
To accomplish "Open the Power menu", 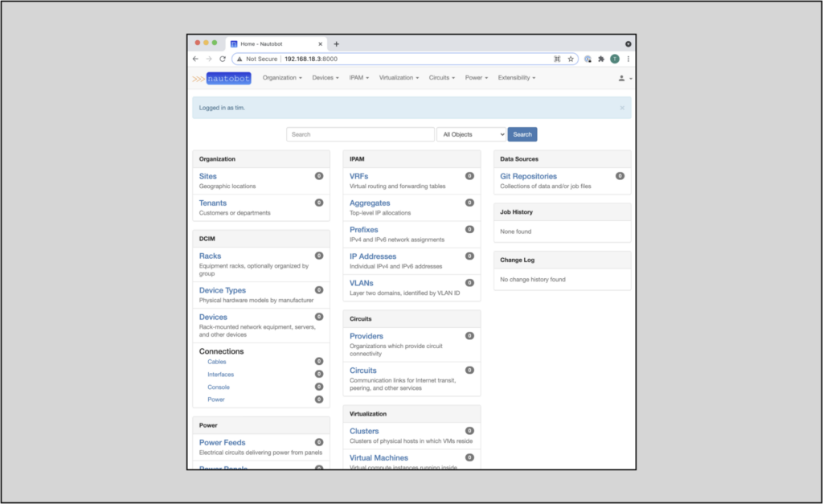I will pyautogui.click(x=477, y=78).
